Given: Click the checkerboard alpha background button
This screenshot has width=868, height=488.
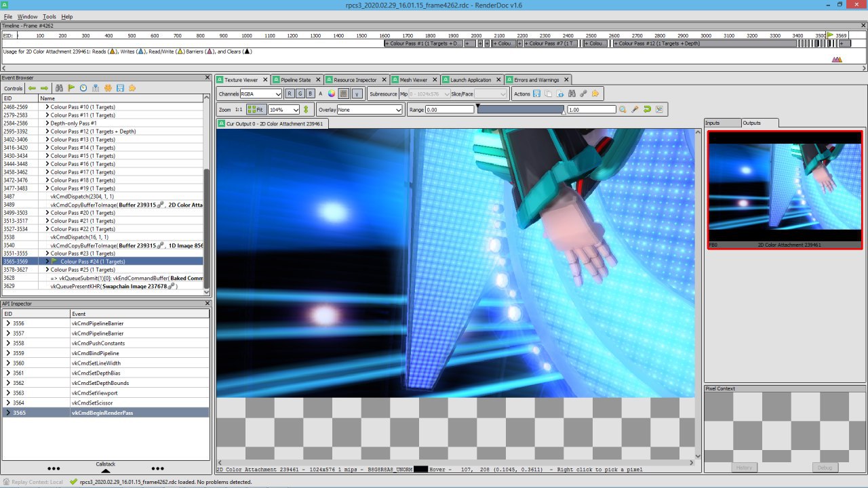Looking at the screenshot, I should click(344, 94).
